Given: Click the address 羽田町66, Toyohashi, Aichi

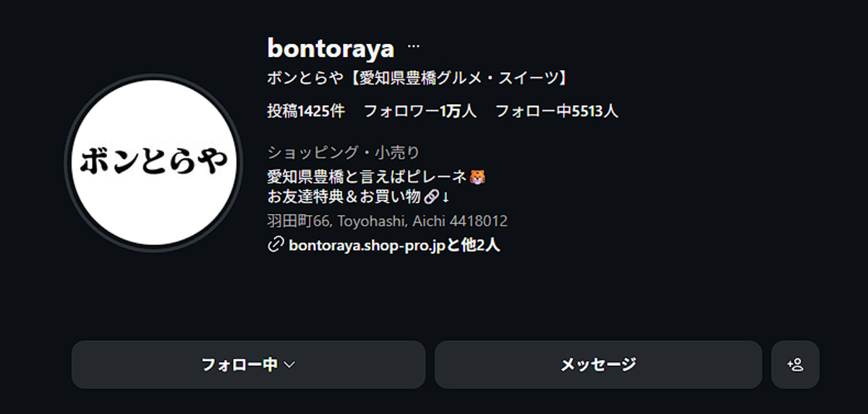Looking at the screenshot, I should (387, 221).
